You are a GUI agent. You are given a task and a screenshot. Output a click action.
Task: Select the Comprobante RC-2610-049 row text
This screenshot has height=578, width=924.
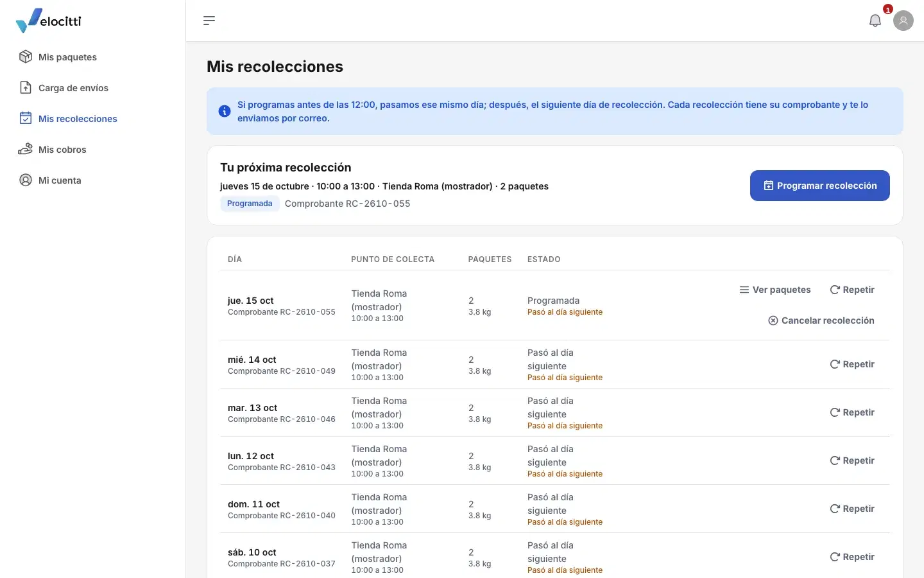coord(282,371)
